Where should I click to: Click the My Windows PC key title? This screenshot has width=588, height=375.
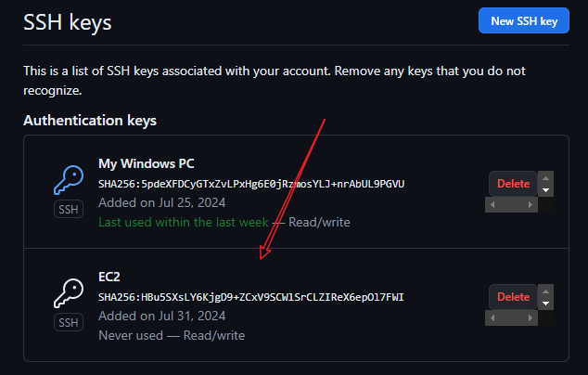point(146,163)
